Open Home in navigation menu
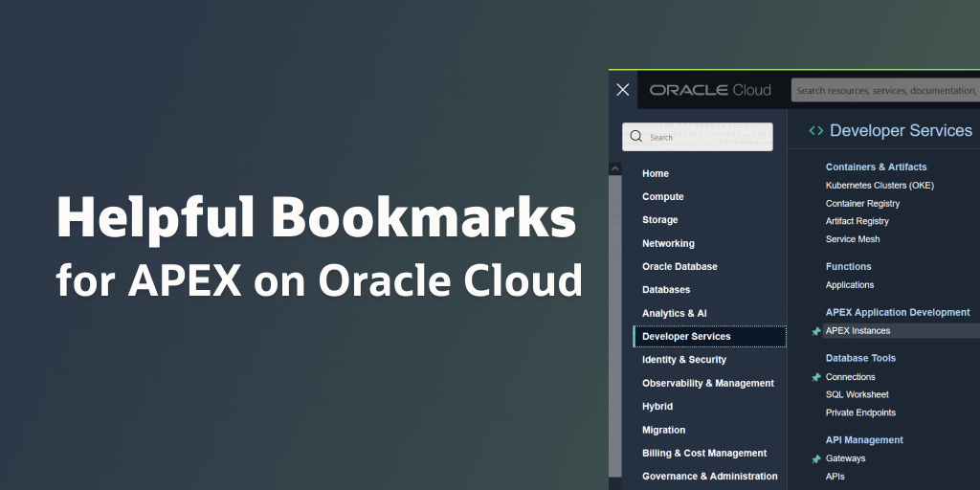The height and width of the screenshot is (490, 980). pos(655,174)
